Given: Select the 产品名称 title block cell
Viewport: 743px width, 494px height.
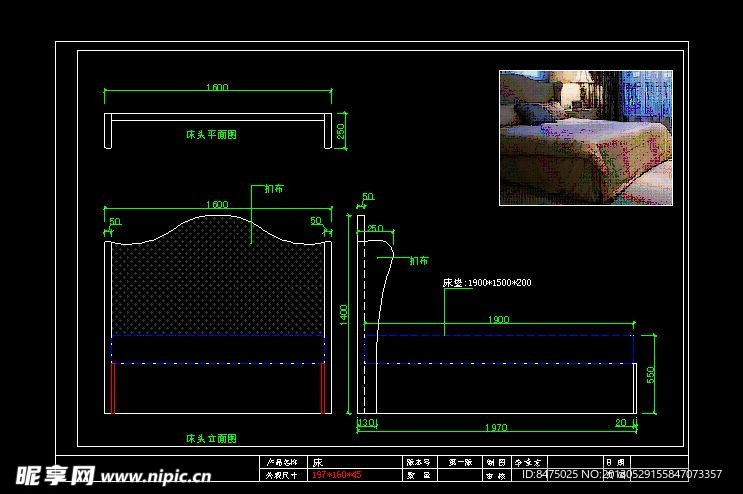Looking at the screenshot, I should (282, 462).
